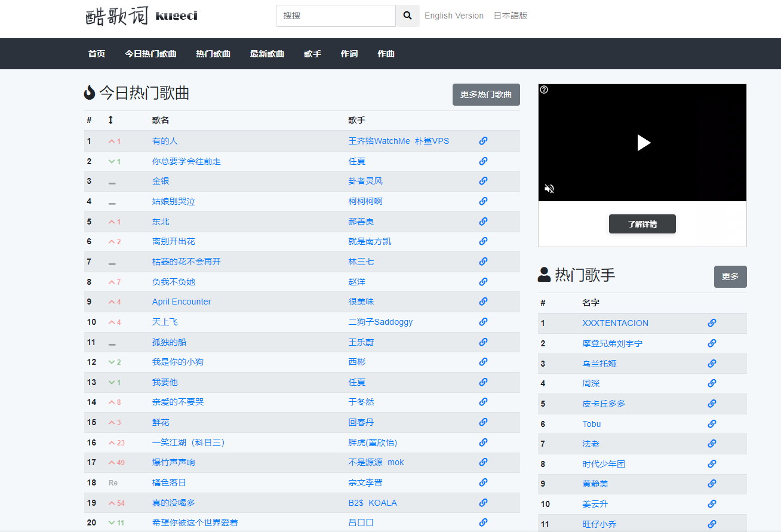Viewport: 781px width, 532px height.
Task: Open singer KOALA on row 19
Action: tap(383, 503)
